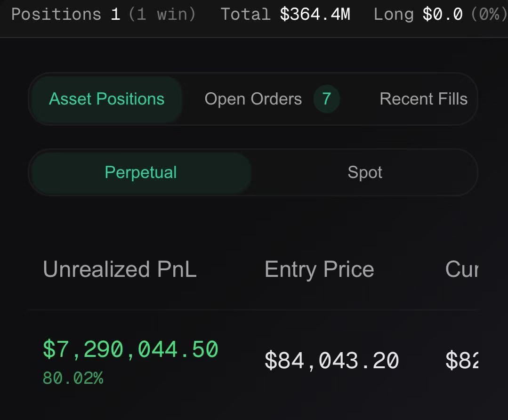Show the Recent Fills tab
The height and width of the screenshot is (420, 508).
[423, 99]
